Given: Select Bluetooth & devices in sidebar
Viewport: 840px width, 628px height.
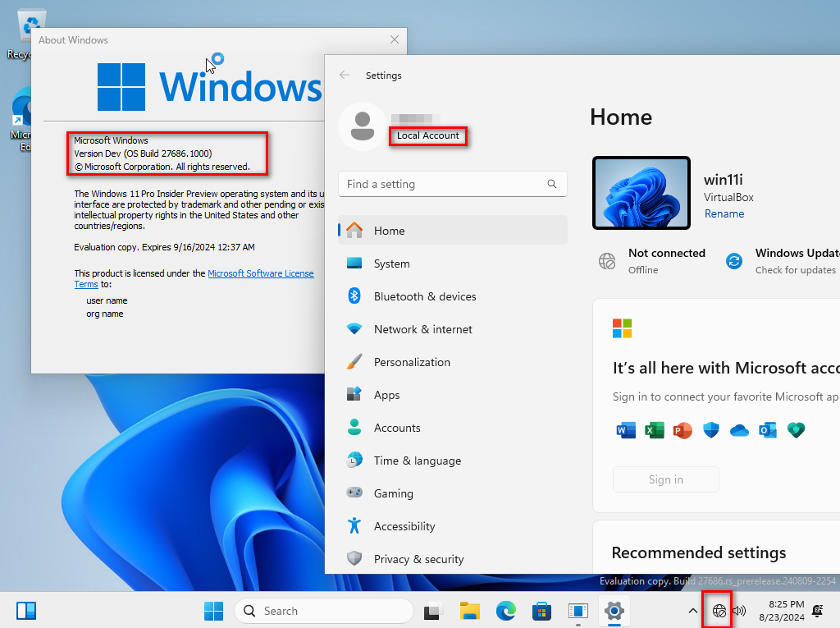Looking at the screenshot, I should 424,296.
